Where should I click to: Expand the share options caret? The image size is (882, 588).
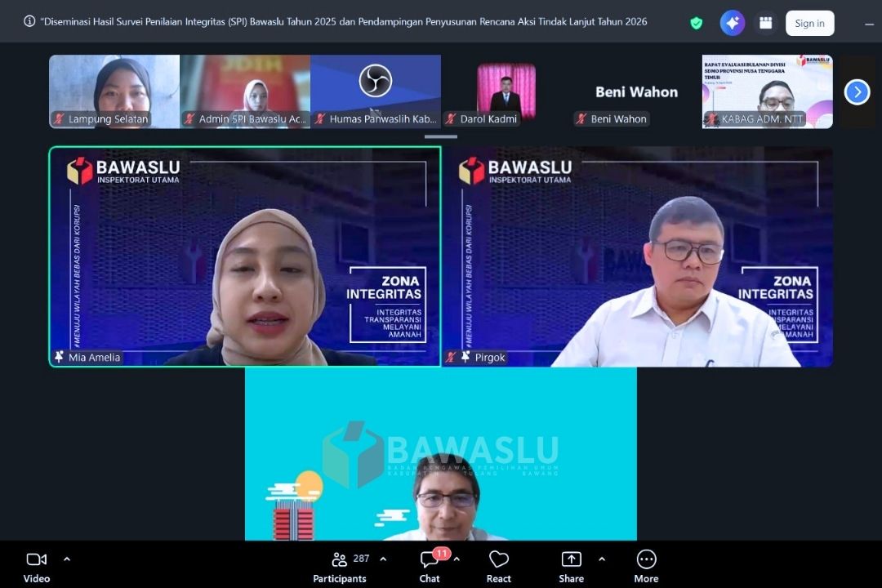coord(602,559)
